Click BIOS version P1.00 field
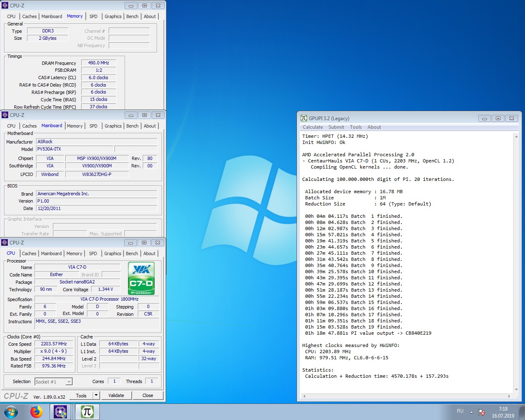The image size is (525, 420). 97,201
